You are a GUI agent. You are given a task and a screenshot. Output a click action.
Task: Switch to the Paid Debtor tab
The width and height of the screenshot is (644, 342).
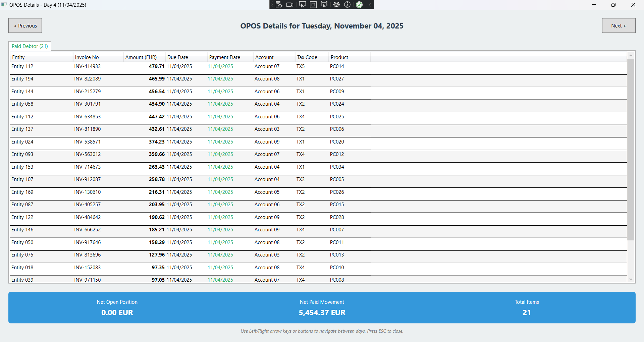coord(30,46)
